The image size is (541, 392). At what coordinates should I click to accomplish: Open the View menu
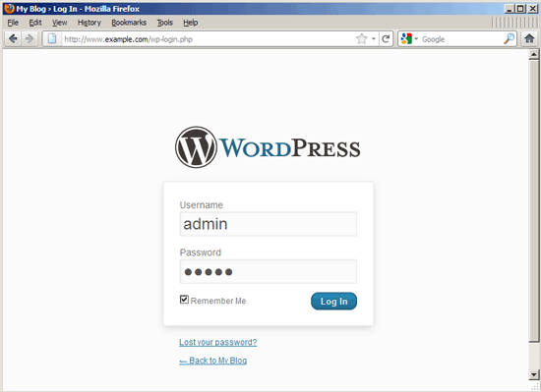click(x=59, y=23)
